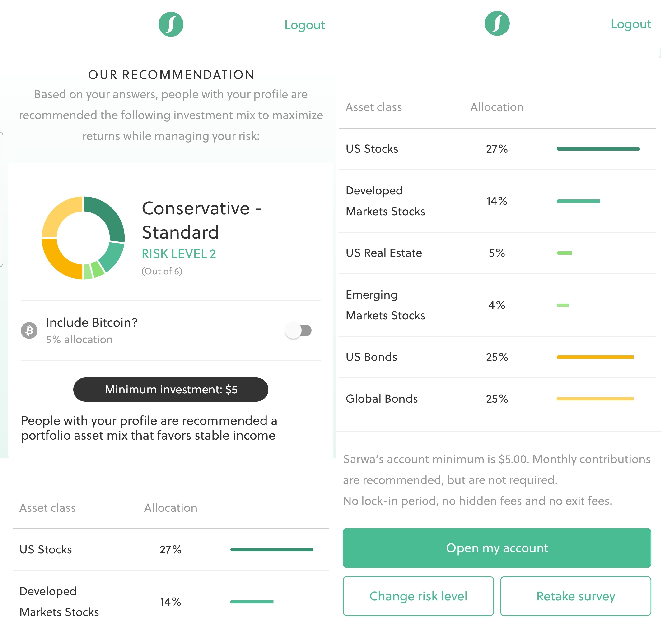Click the Retake survey button
The image size is (672, 626).
pyautogui.click(x=575, y=596)
